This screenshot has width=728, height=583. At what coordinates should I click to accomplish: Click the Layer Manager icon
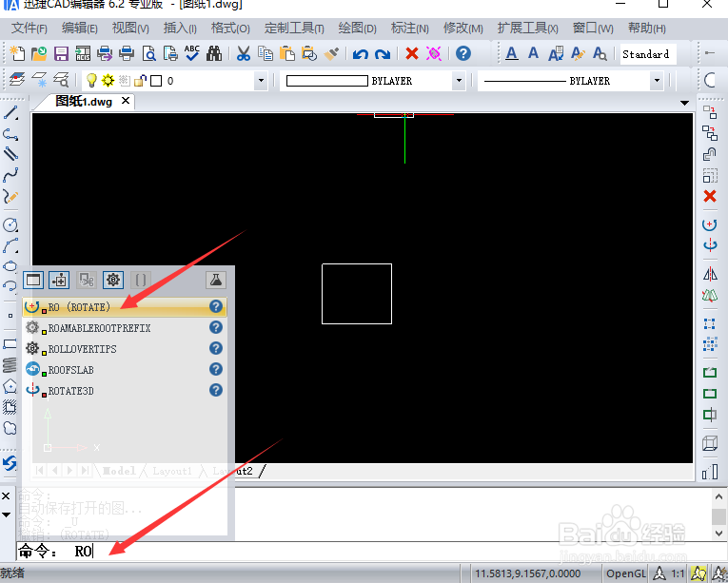pyautogui.click(x=17, y=80)
